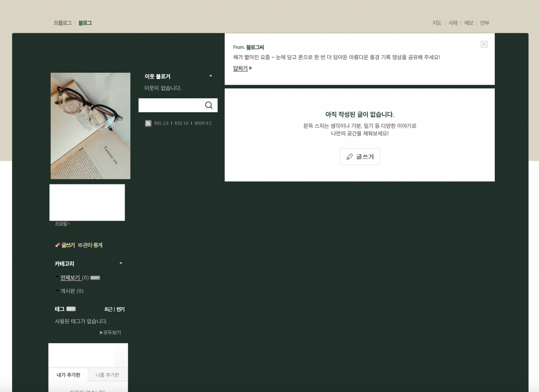Open 관리·통계 with the gear icon
Viewport: 539px width, 392px height.
[90, 245]
